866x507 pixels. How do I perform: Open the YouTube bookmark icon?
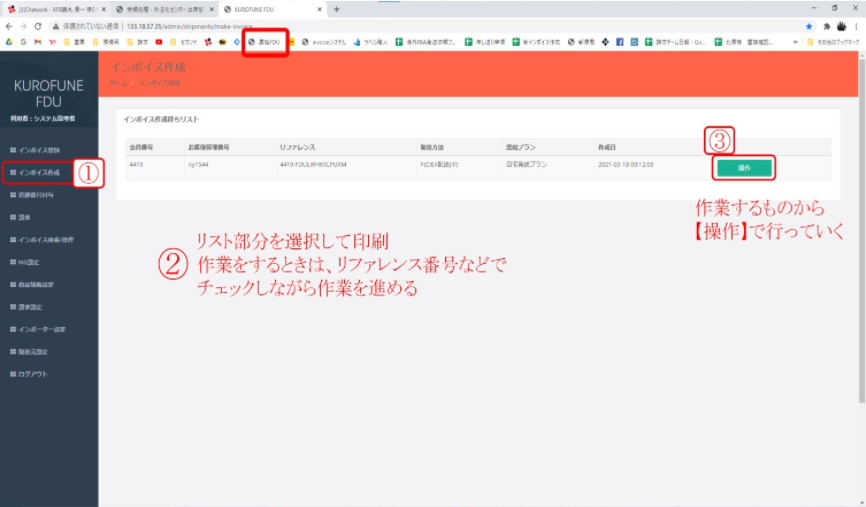[159, 42]
